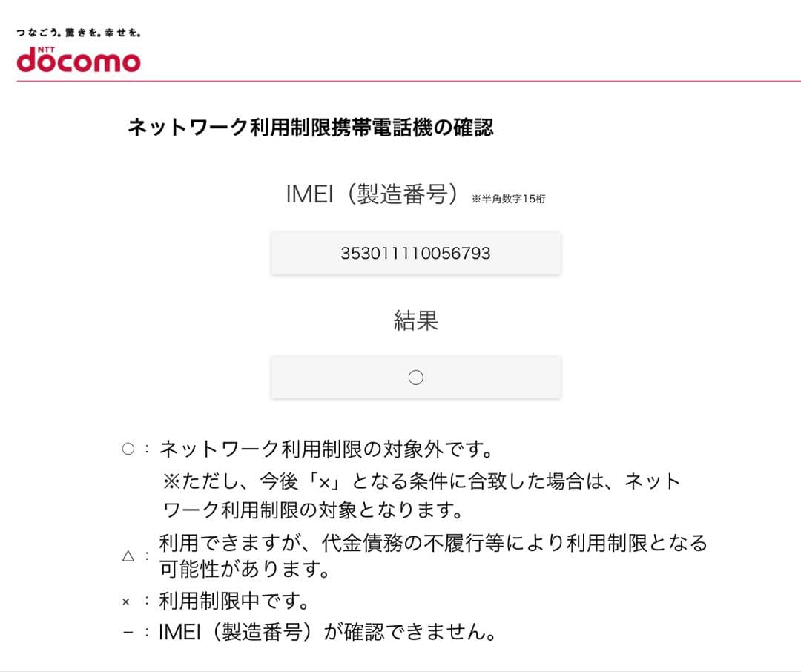Select the IMEI（製造番号） label
Viewport: 801px width, 672px height.
tap(378, 194)
